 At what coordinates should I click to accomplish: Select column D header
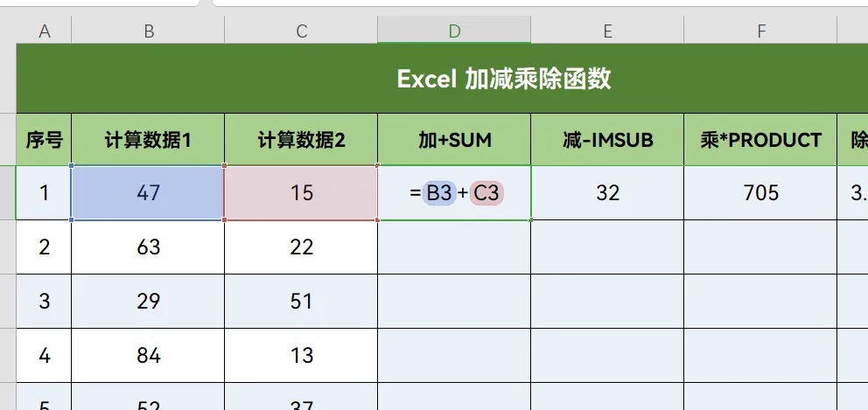pos(454,31)
